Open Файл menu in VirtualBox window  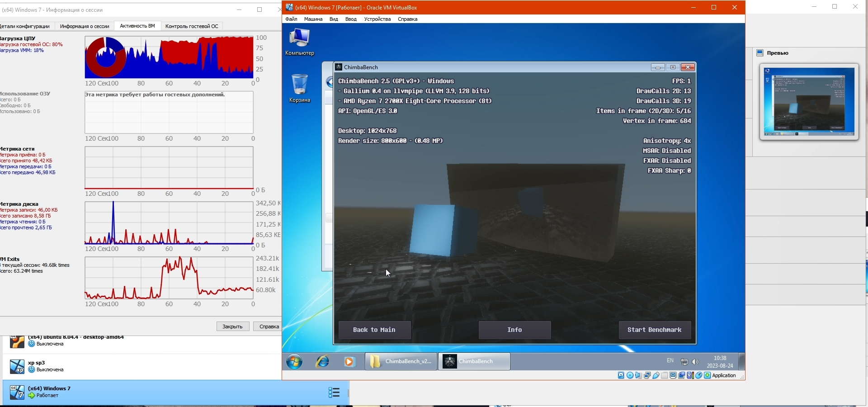(x=292, y=19)
